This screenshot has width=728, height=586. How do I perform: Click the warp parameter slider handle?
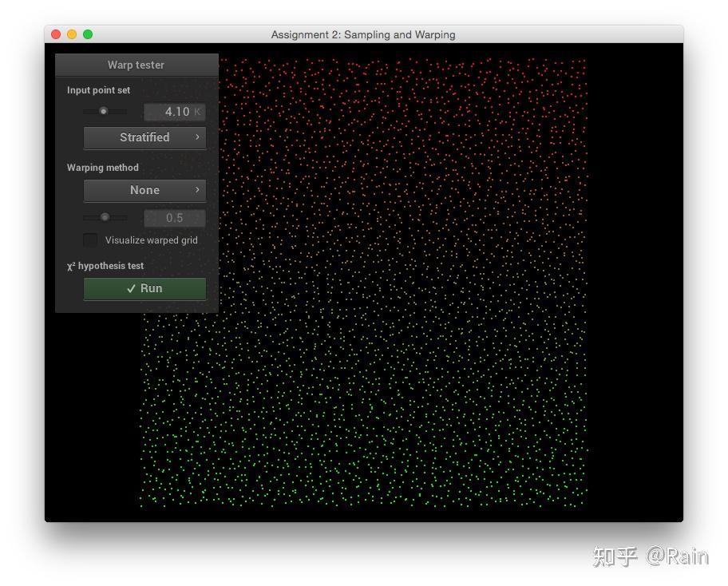tap(105, 216)
